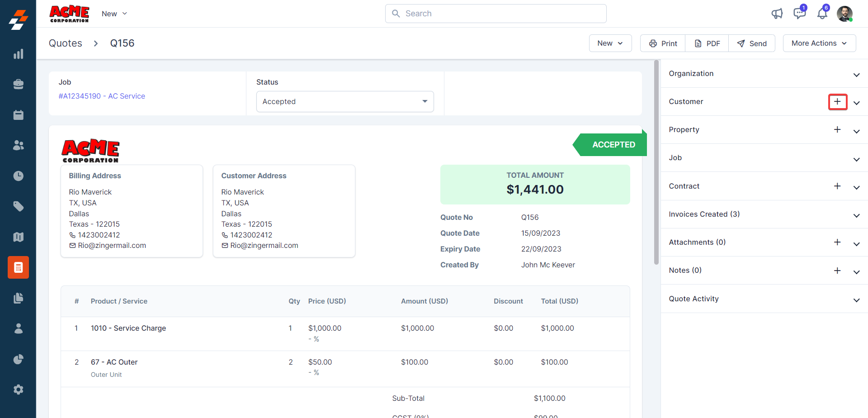Viewport: 868px width, 418px height.
Task: Open the Status dropdown showing Accepted
Action: point(344,102)
